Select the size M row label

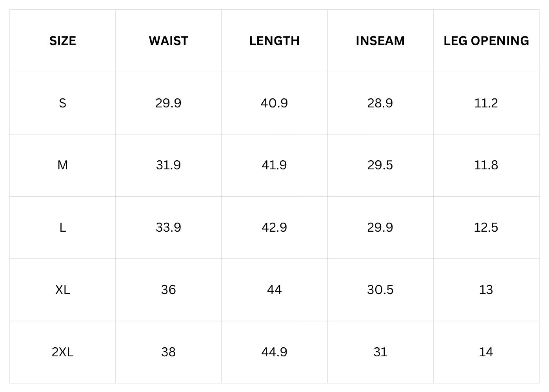click(x=63, y=165)
